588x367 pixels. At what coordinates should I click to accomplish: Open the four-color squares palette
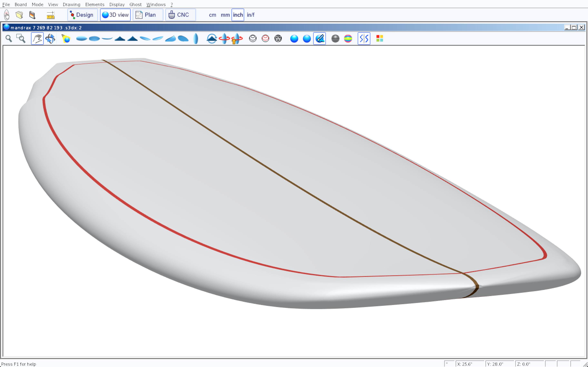380,39
